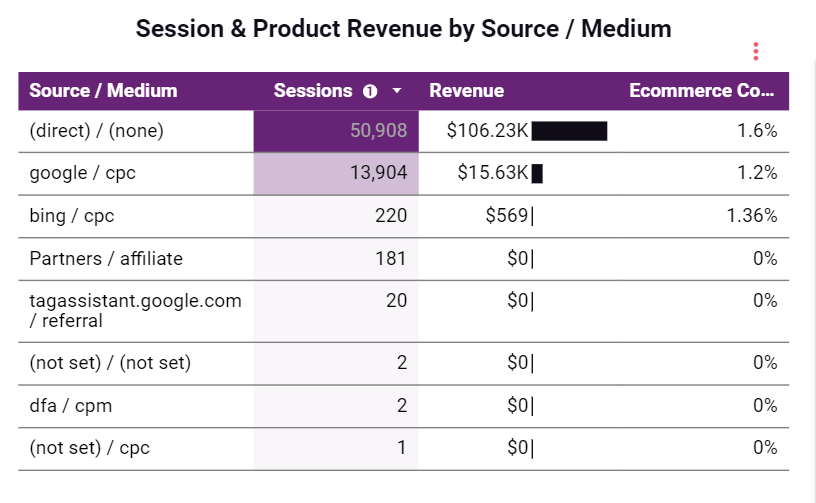Click the 1.36% conversion rate cell
The height and width of the screenshot is (503, 816).
coord(754,216)
